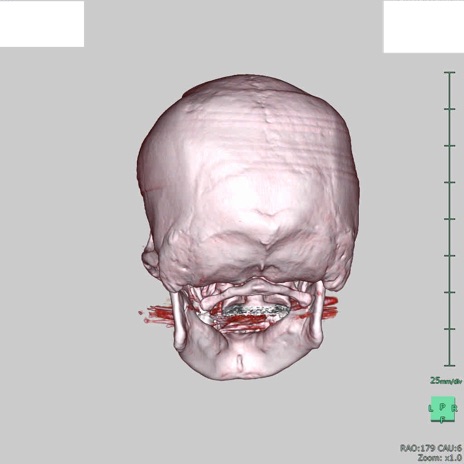Click the white redacted box at top left

pos(42,24)
